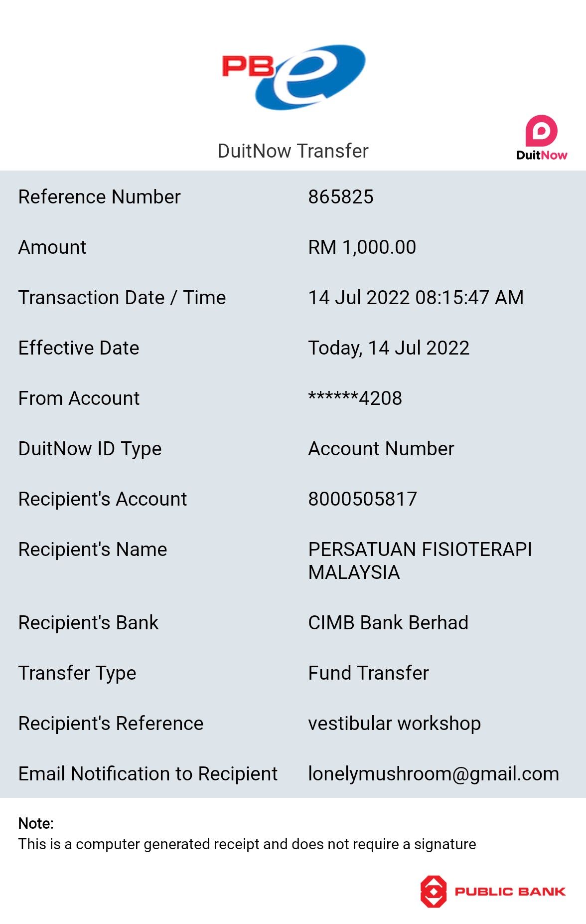Click the masked From Account number ending 4208
Viewport: 586px width, 924px height.
(x=355, y=398)
